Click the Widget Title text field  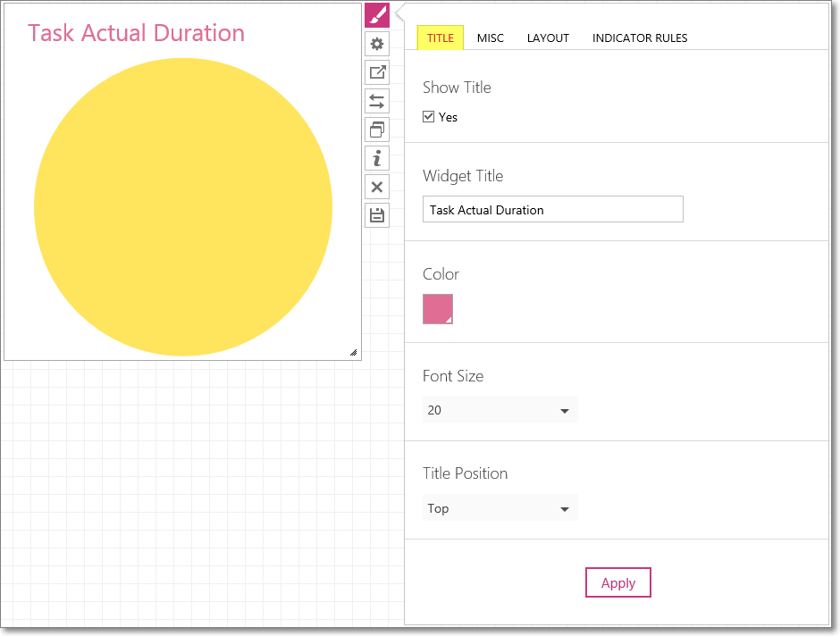point(553,209)
